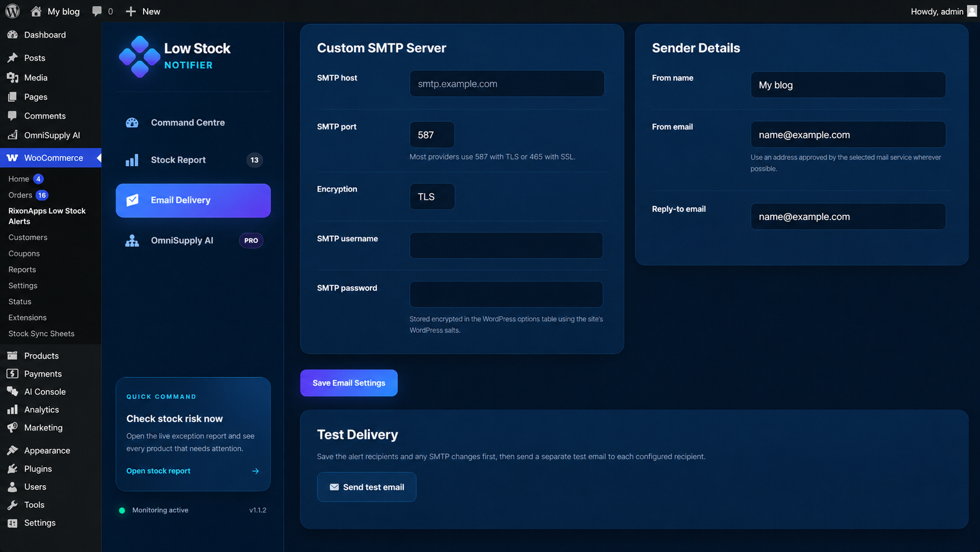Click Save Email Settings button
Image resolution: width=980 pixels, height=552 pixels.
coord(349,383)
